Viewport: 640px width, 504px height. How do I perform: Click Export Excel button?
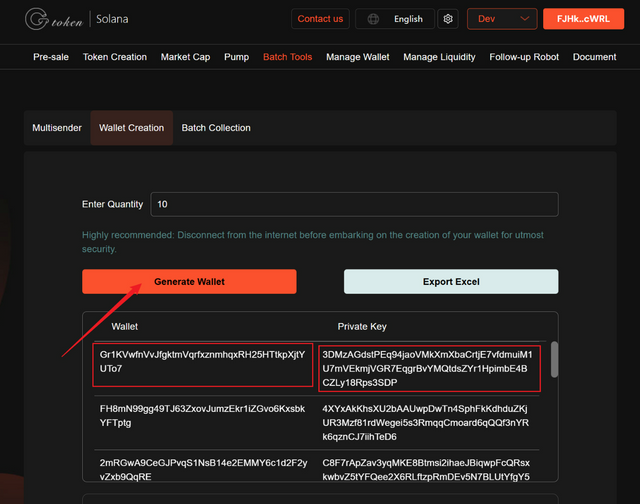pyautogui.click(x=451, y=282)
